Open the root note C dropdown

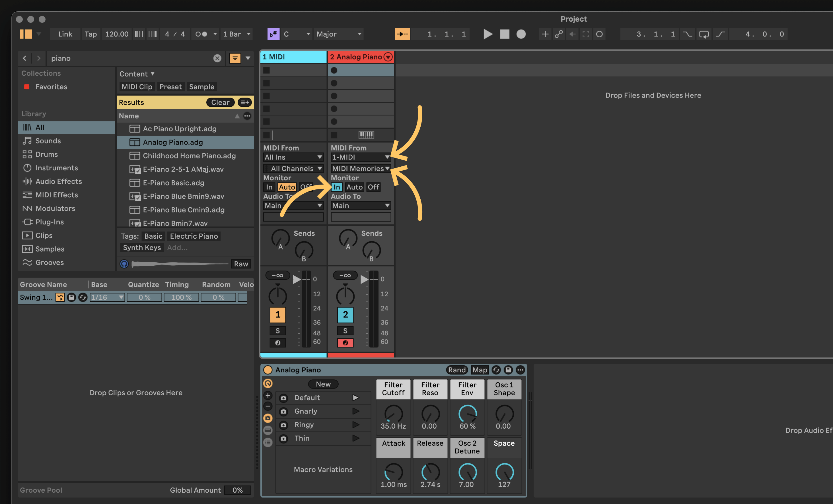click(297, 34)
